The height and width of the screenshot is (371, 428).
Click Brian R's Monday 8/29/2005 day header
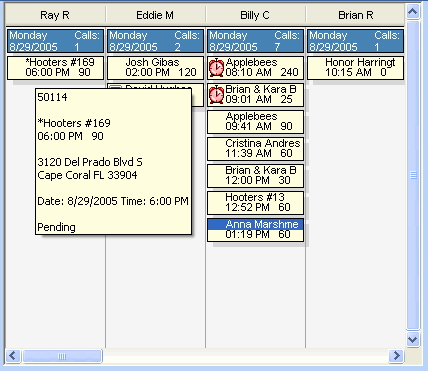tap(355, 41)
